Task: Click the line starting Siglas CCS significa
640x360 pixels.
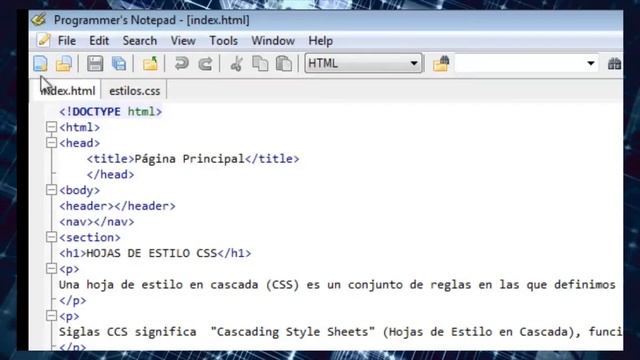Action: point(340,332)
